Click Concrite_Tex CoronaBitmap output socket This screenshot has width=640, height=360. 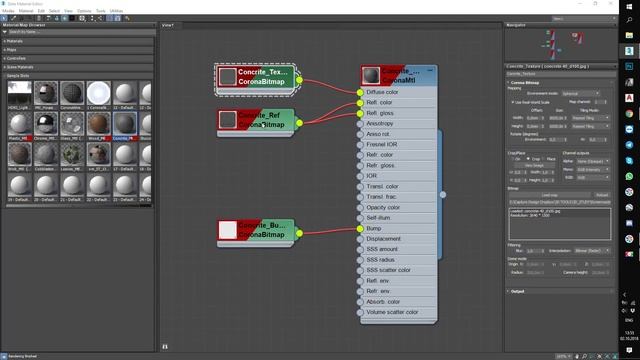pos(299,80)
